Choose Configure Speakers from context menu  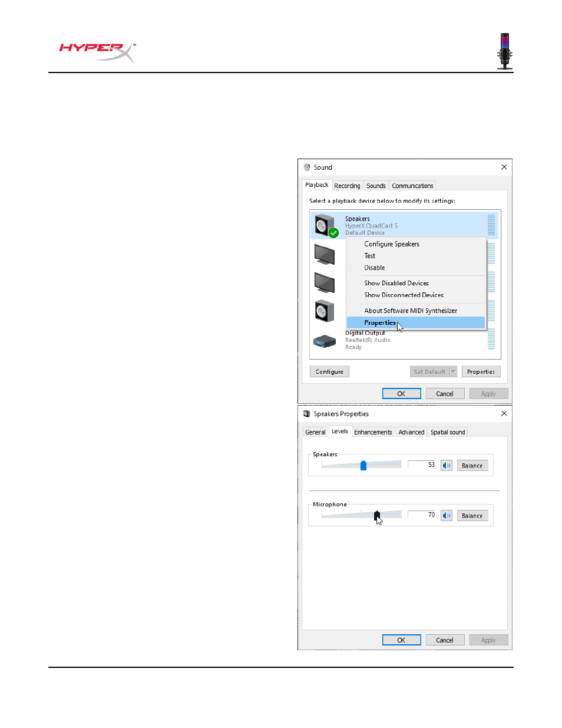coord(415,244)
